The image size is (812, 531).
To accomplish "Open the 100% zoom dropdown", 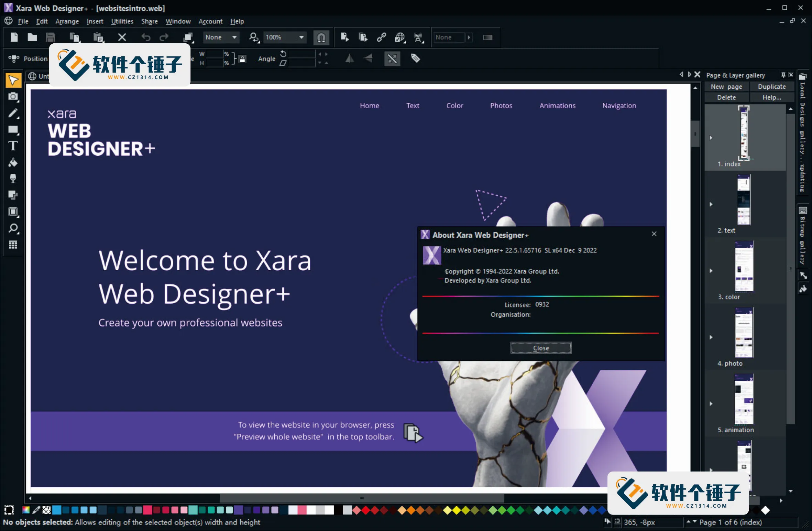I will click(x=284, y=37).
